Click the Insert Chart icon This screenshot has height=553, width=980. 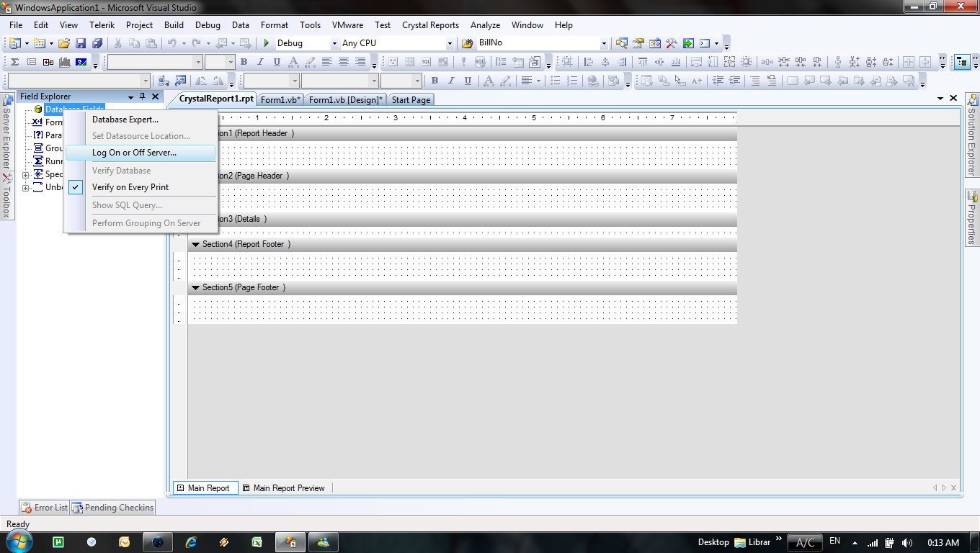click(64, 62)
